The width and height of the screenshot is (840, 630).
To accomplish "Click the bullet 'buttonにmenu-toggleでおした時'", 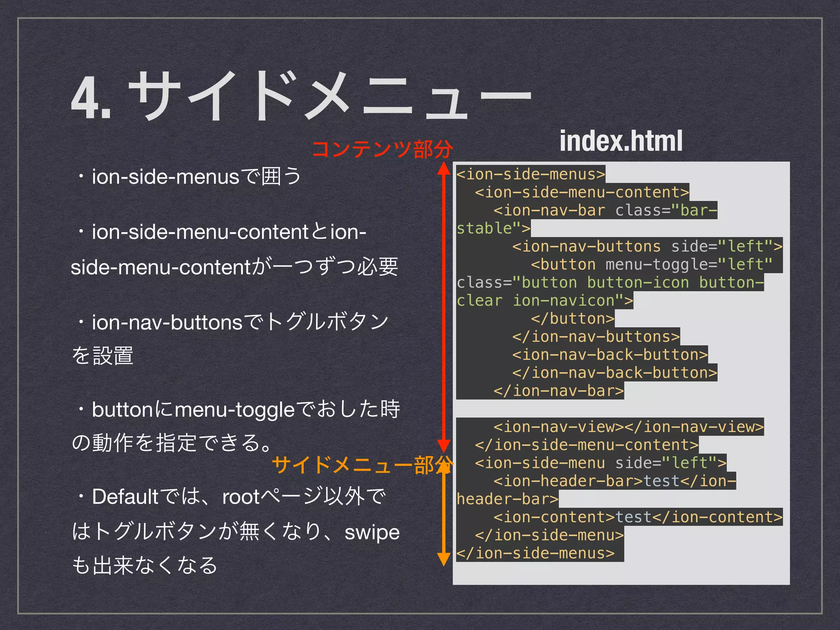I will pos(237,409).
